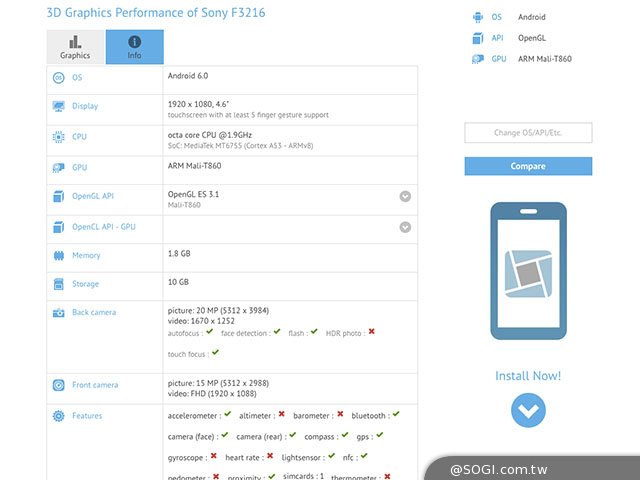Click the 'bluetooth' feature text
Image resolution: width=640 pixels, height=480 pixels.
(x=369, y=416)
